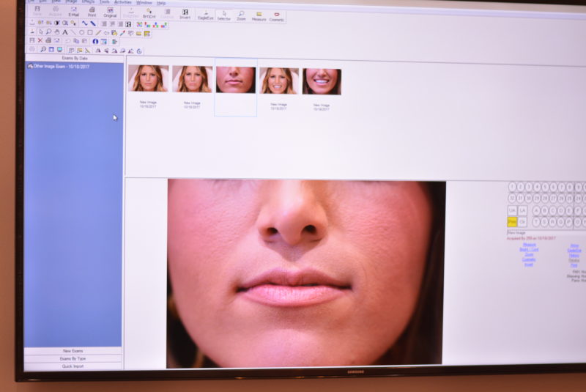
Task: Toggle the LA lower arch button
Action: point(522,210)
